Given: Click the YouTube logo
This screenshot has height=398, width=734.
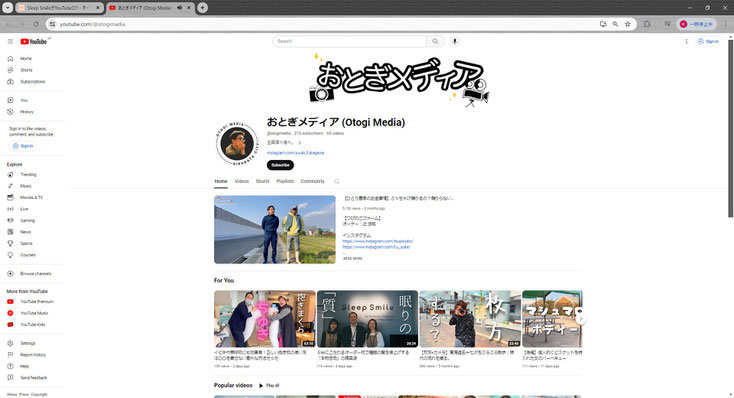Looking at the screenshot, I should [34, 42].
